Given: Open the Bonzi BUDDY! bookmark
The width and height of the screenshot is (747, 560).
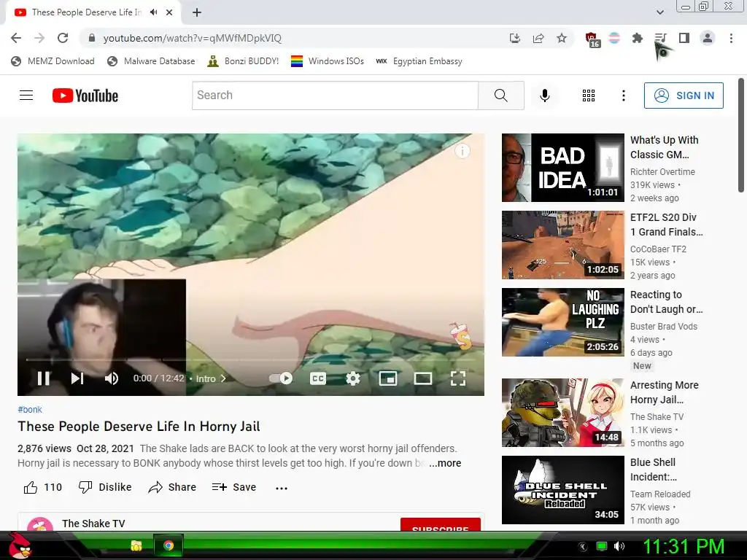Looking at the screenshot, I should click(244, 61).
